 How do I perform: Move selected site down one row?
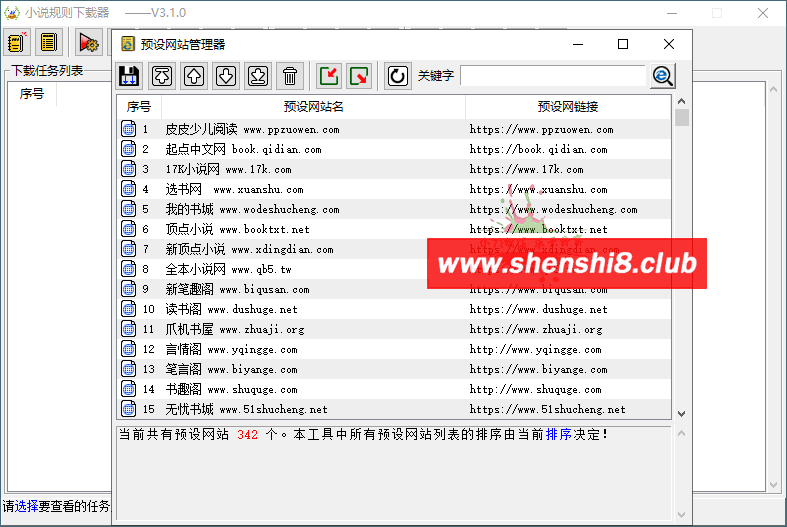coord(226,76)
